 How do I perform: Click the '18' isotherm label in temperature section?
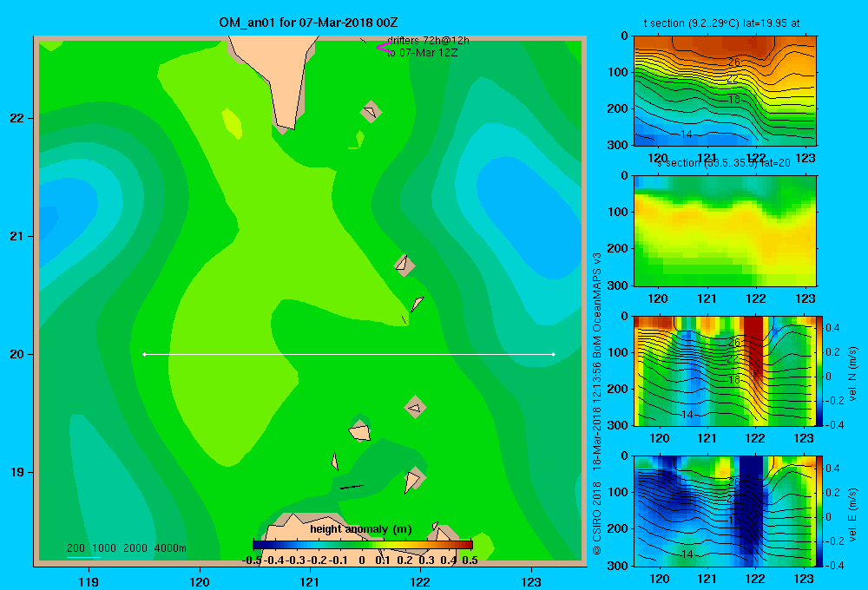(734, 100)
